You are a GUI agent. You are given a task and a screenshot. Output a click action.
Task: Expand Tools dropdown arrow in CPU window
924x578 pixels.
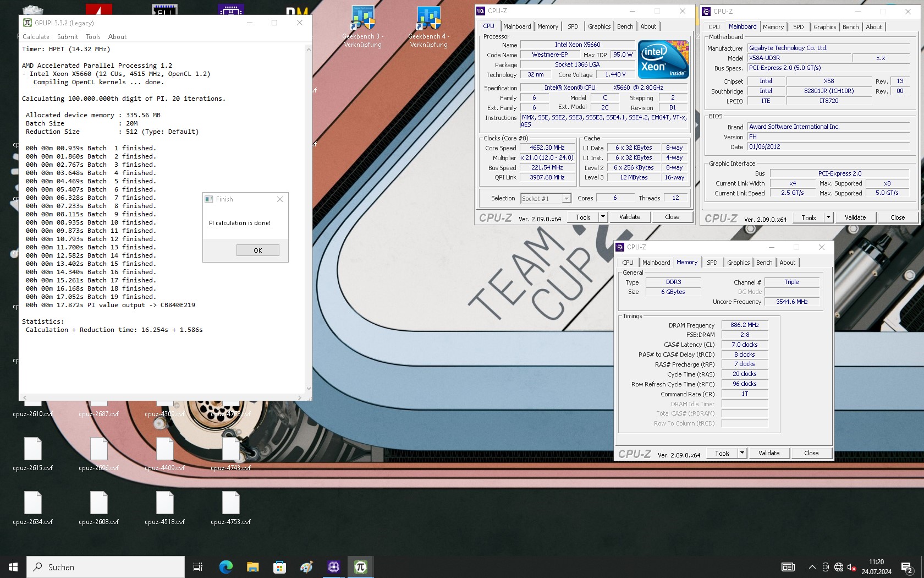tap(603, 217)
